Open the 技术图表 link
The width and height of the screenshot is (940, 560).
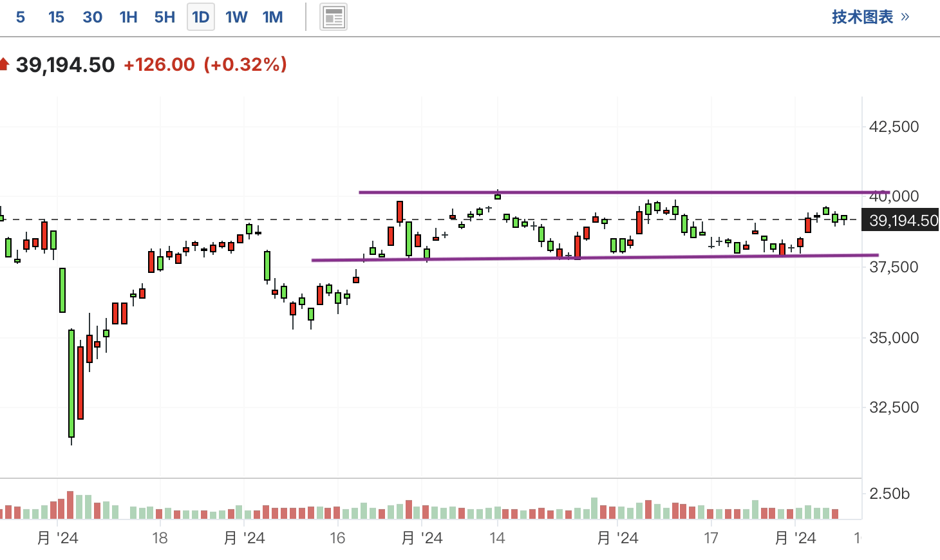870,17
